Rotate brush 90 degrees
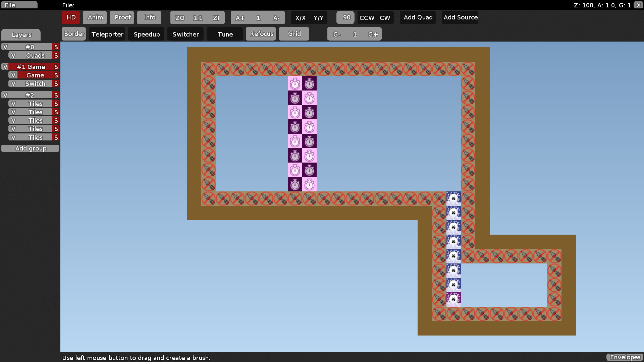Viewport: 644px width, 362px height. [345, 17]
